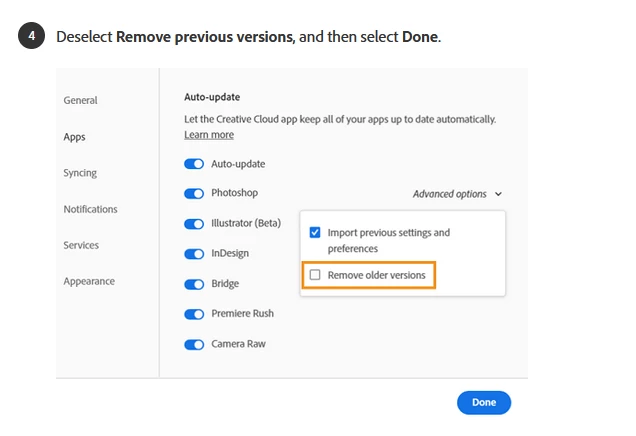
Task: Switch off InDesign auto-update toggle
Action: point(194,254)
